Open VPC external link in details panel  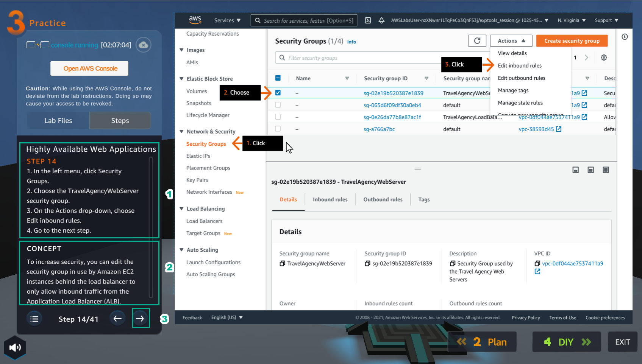pyautogui.click(x=537, y=271)
